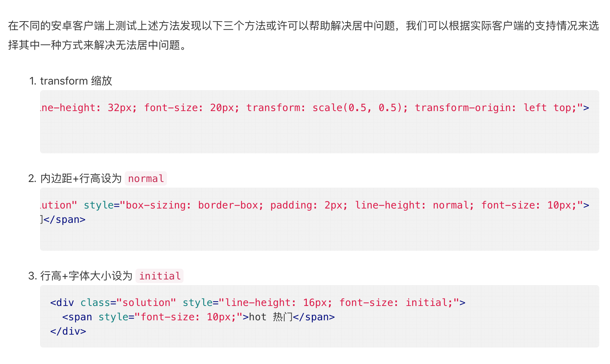The image size is (610, 364).
Task: Click the inline "normal" code tag
Action: [x=146, y=178]
